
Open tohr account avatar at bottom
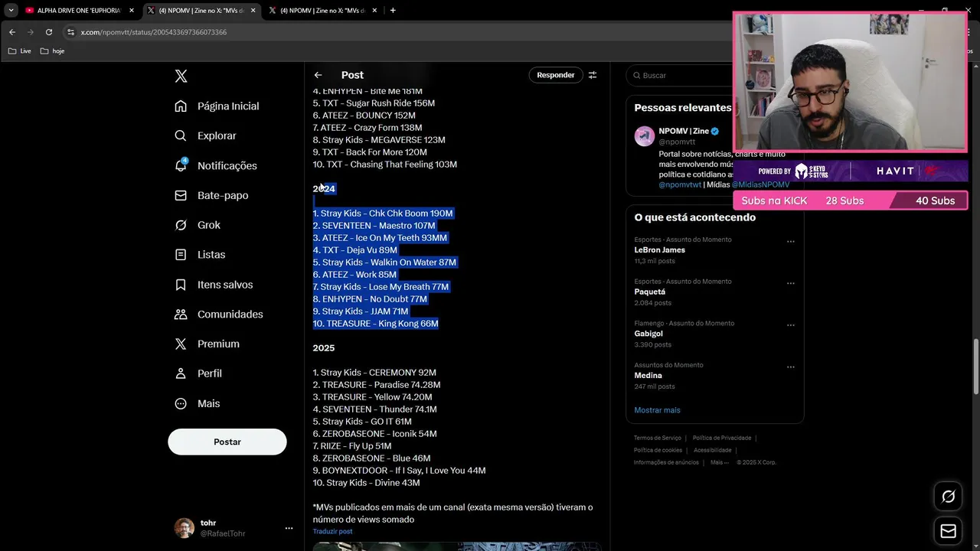[184, 528]
